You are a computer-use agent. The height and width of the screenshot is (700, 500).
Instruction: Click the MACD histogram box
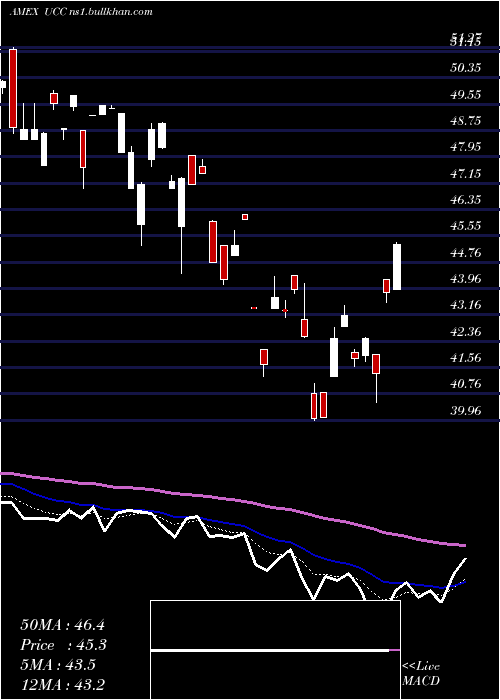click(x=275, y=650)
